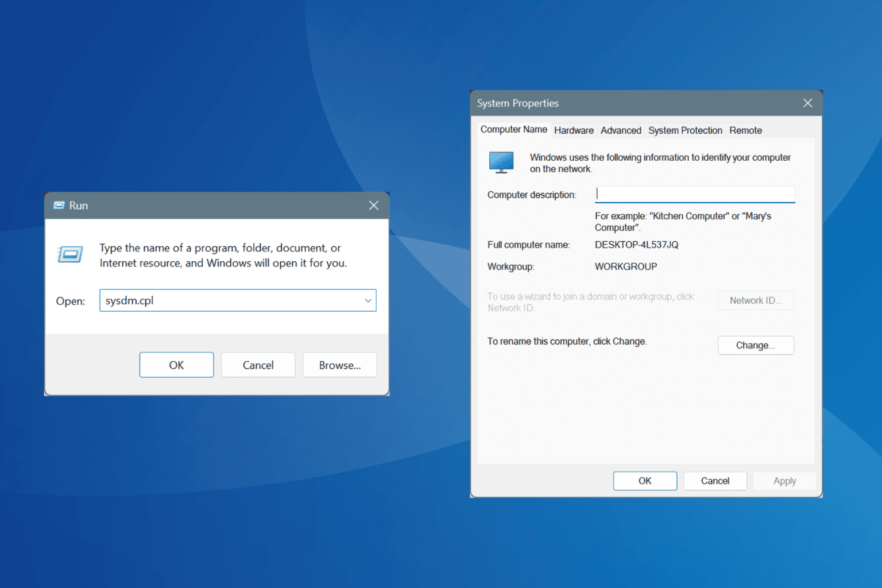Image resolution: width=882 pixels, height=588 pixels.
Task: Switch to the Hardware tab
Action: pos(574,130)
